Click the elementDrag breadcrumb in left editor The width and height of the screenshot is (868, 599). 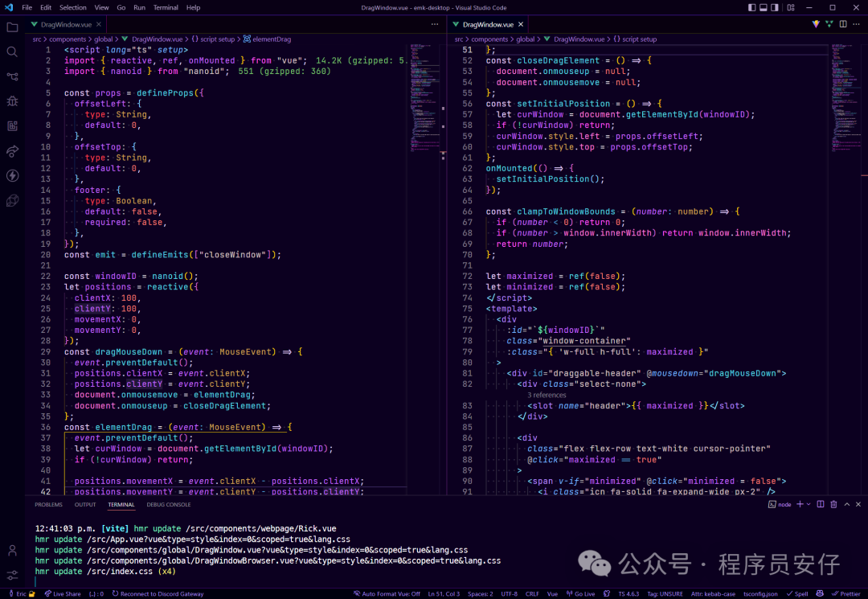click(271, 39)
